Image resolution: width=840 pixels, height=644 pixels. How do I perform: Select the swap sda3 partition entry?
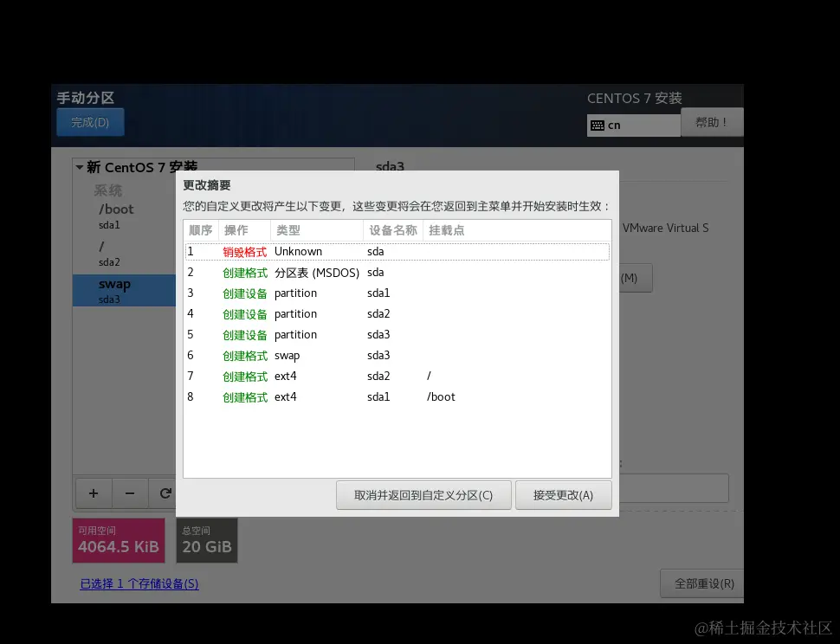pos(125,291)
